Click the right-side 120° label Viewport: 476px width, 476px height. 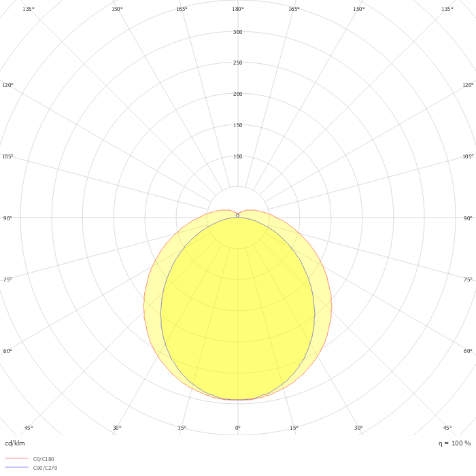pos(468,85)
